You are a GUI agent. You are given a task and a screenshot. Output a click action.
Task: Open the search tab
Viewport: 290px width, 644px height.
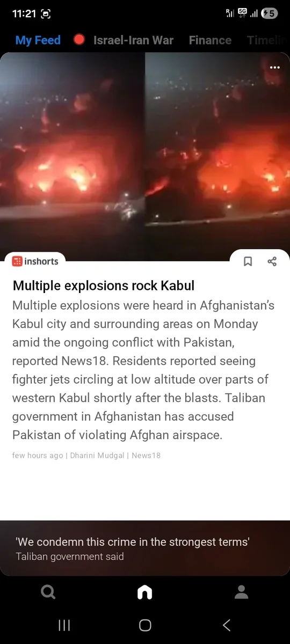(48, 592)
